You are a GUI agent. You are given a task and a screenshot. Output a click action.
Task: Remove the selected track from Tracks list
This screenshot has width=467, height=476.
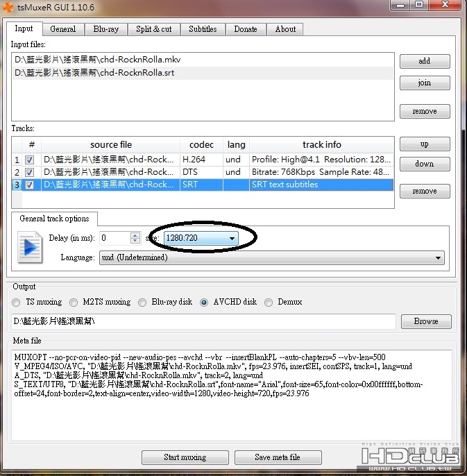(425, 192)
